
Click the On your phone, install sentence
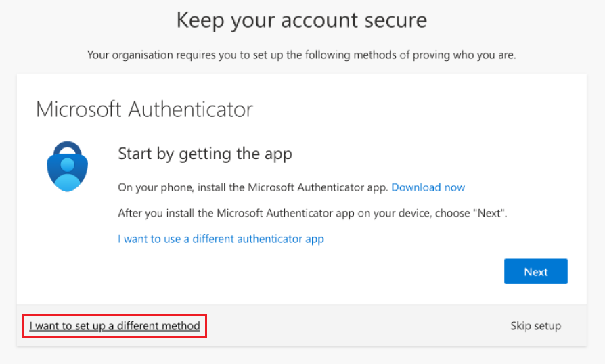tap(253, 187)
